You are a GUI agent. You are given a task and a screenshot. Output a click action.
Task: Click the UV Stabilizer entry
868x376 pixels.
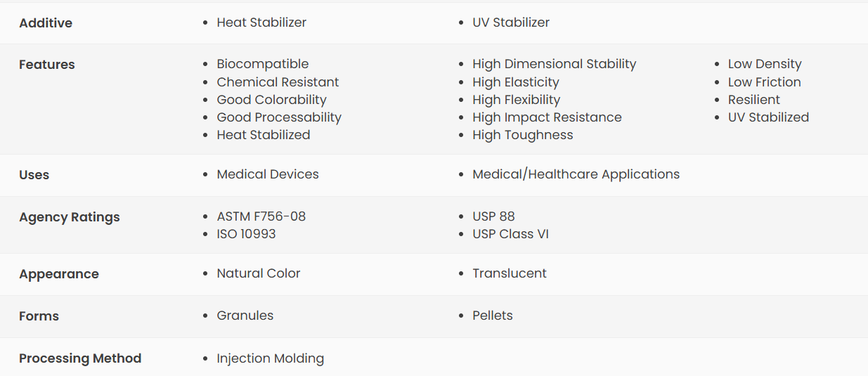click(x=511, y=22)
